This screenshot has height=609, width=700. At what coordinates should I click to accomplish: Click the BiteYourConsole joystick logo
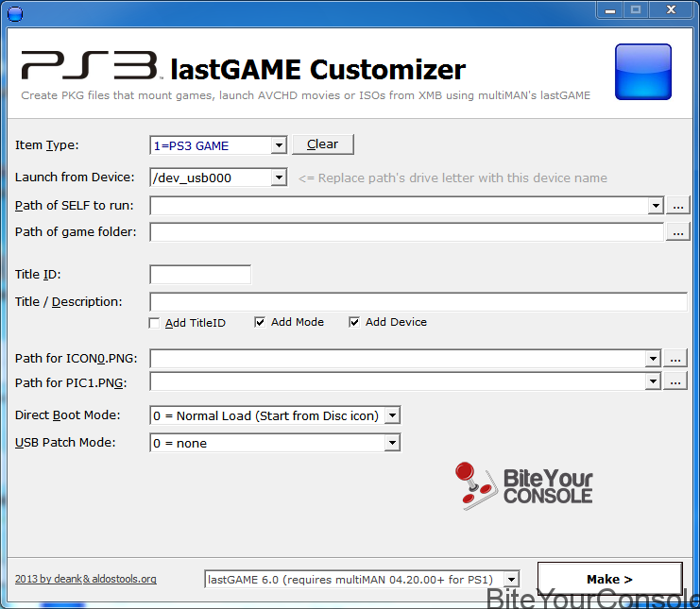click(523, 486)
